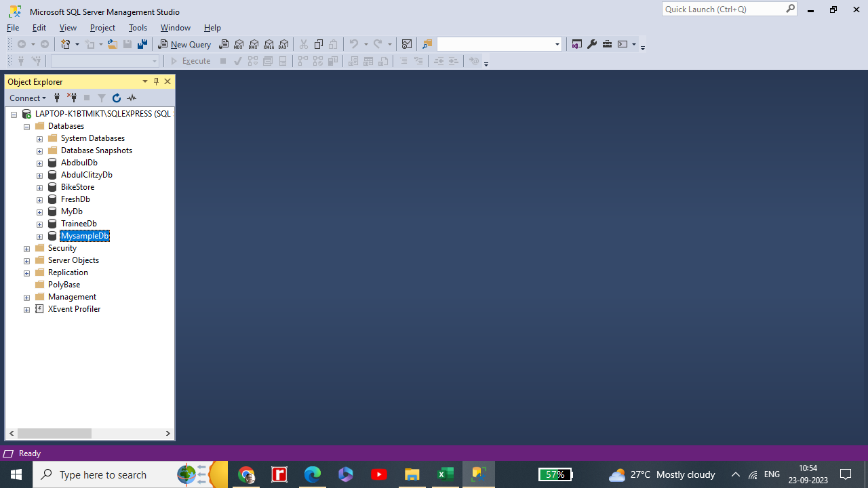Create a DAX query
The height and width of the screenshot is (488, 868).
(283, 44)
